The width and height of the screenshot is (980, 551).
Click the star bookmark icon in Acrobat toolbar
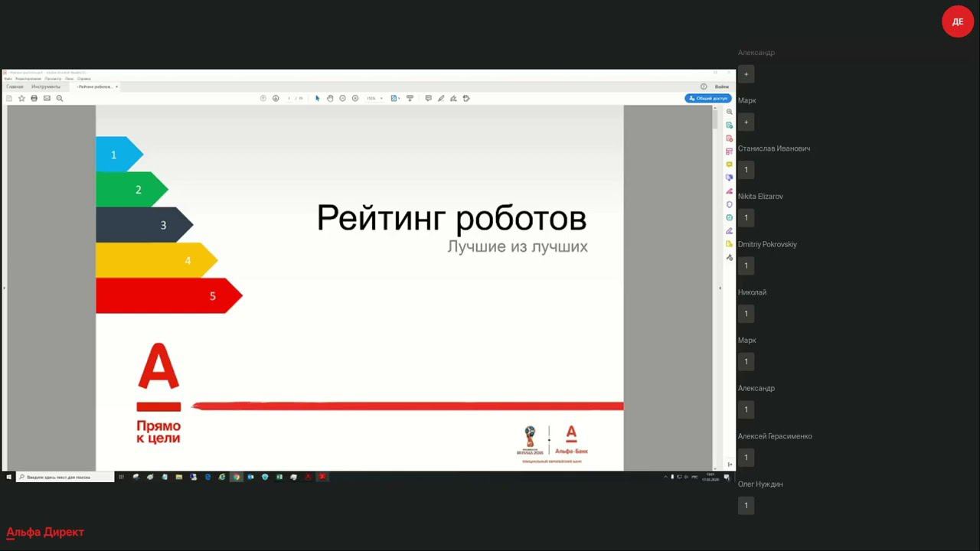[21, 98]
